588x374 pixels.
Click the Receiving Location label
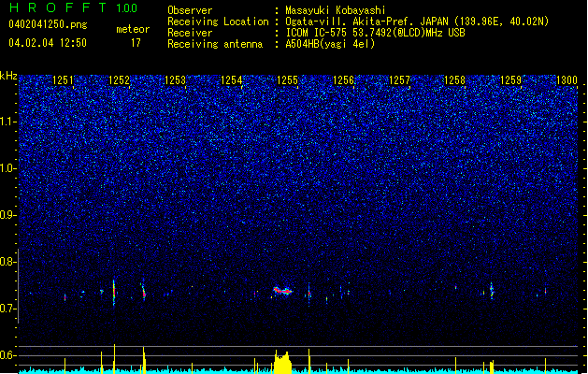click(218, 22)
